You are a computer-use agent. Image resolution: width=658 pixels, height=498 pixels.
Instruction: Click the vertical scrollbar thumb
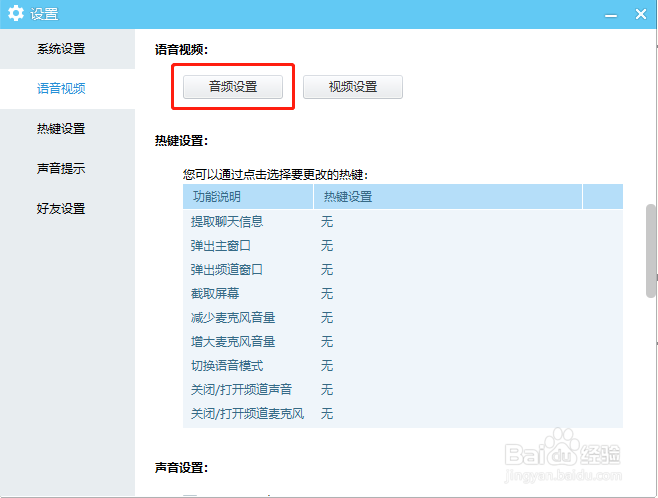click(650, 251)
